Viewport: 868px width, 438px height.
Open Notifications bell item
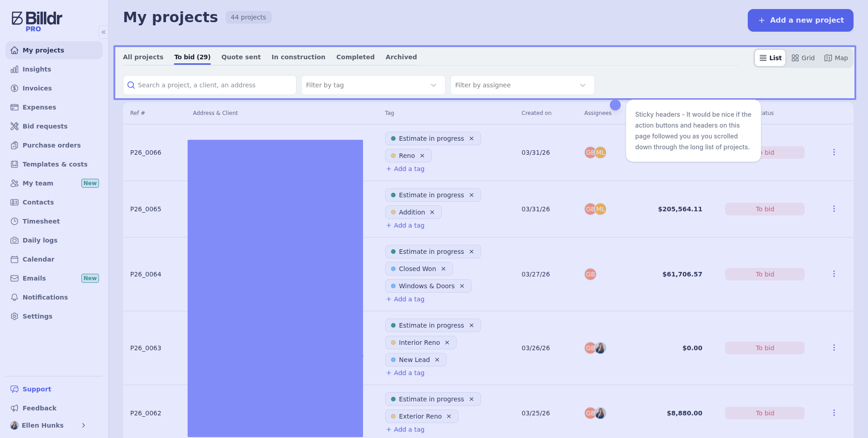click(x=45, y=297)
